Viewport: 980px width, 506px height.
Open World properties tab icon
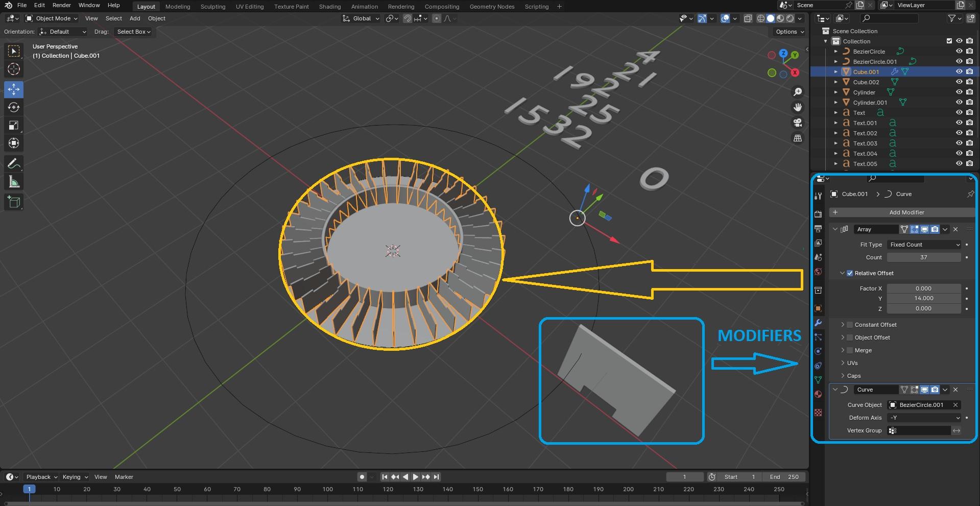click(818, 272)
